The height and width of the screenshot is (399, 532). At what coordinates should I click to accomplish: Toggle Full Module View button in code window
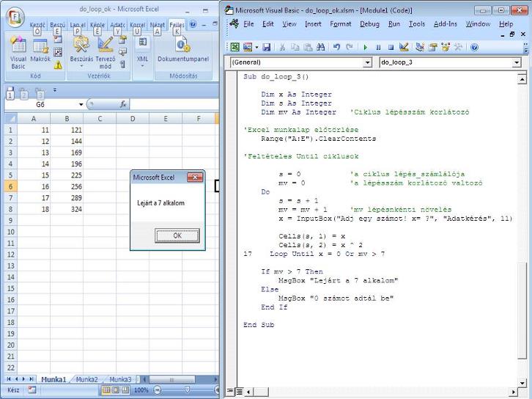coord(239,391)
